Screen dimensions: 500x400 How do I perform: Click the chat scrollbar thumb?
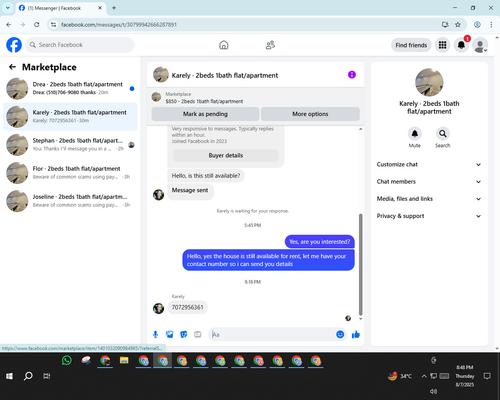[x=360, y=264]
